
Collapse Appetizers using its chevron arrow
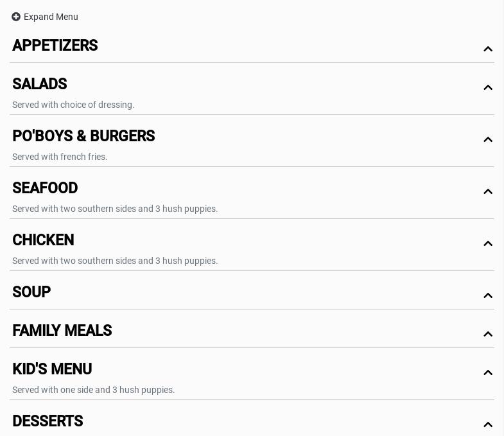coord(488,49)
